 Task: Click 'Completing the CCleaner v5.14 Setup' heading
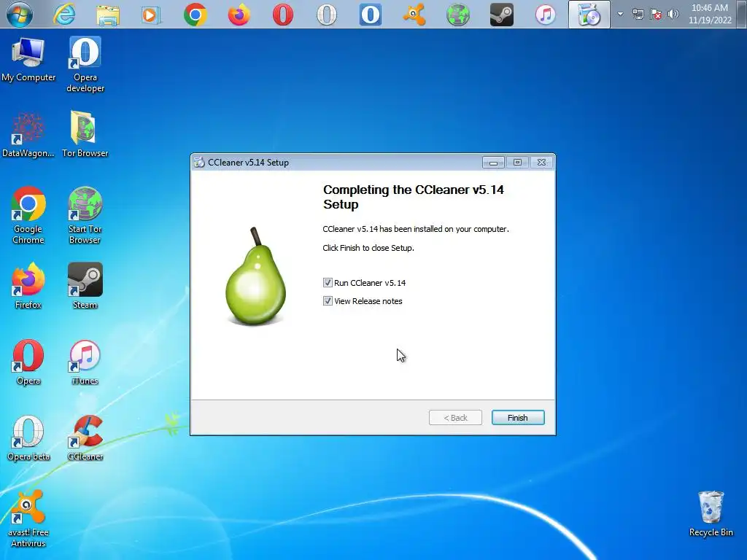(x=414, y=197)
